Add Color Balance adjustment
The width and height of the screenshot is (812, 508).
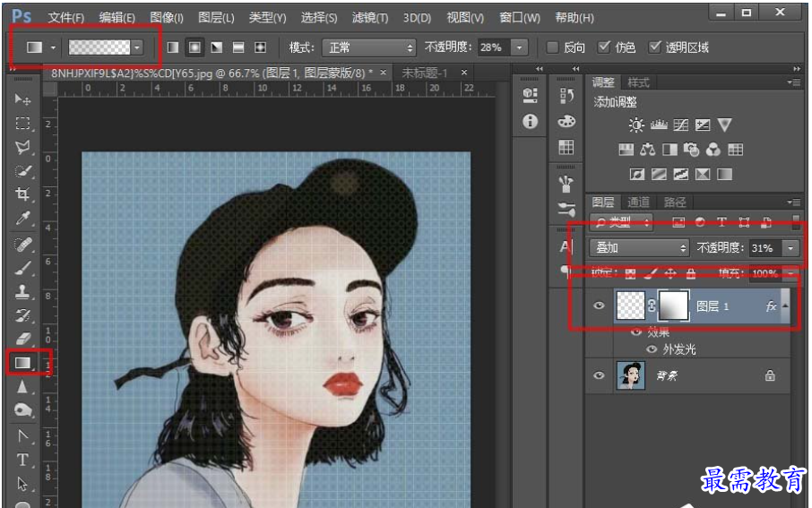click(x=647, y=150)
